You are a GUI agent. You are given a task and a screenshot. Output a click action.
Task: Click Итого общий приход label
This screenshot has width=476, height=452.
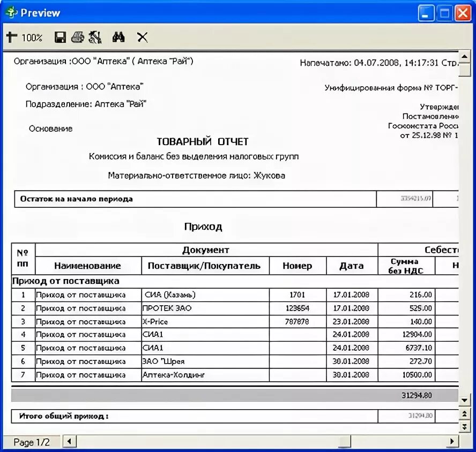[64, 416]
